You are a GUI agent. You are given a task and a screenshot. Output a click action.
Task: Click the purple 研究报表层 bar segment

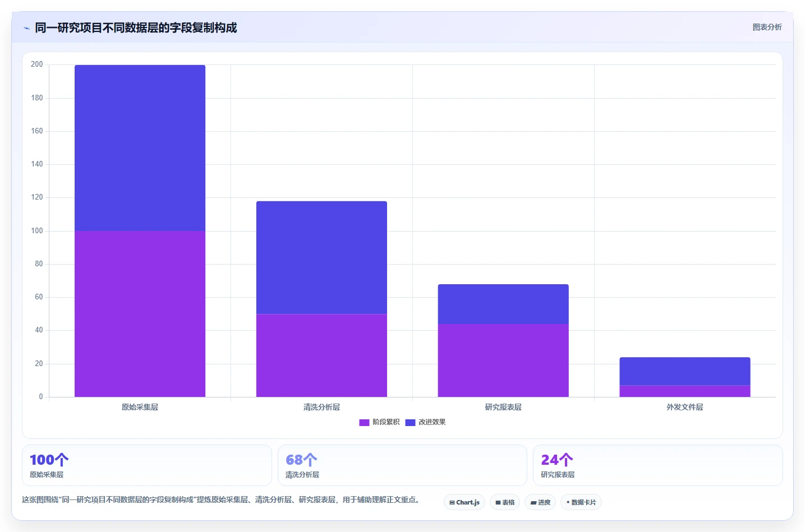(503, 360)
